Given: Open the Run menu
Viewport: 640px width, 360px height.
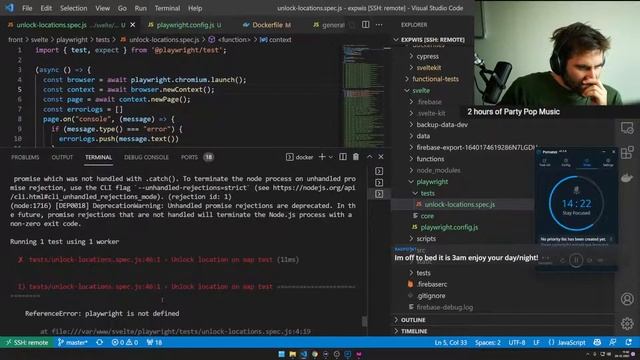Looking at the screenshot, I should pyautogui.click(x=140, y=8).
